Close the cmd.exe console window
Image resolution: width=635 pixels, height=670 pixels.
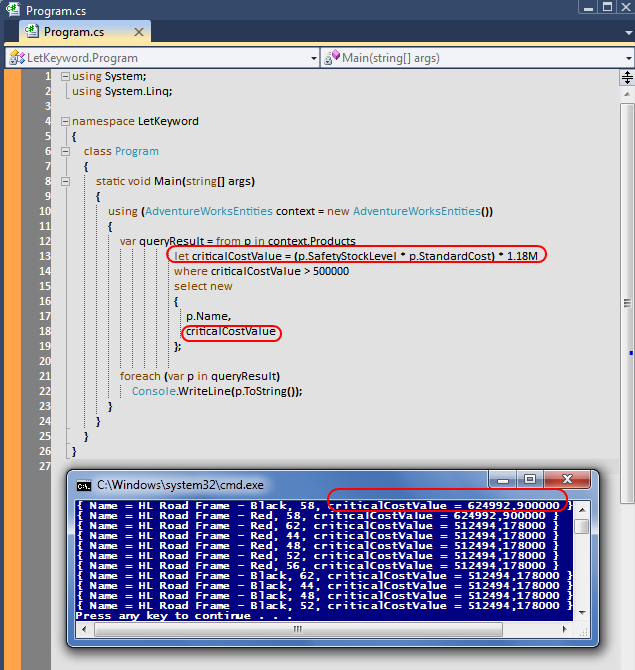(567, 479)
